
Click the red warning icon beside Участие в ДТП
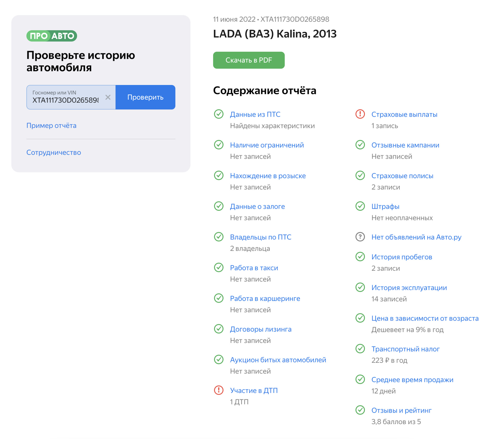point(218,390)
